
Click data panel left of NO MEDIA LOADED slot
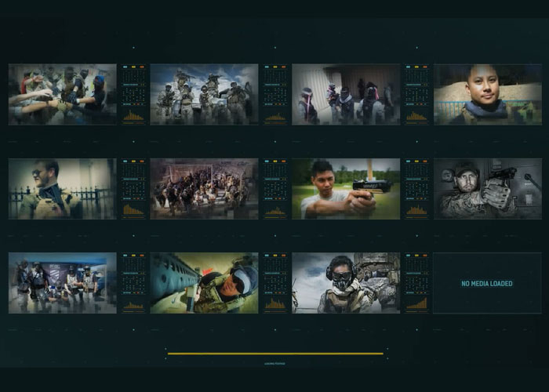(416, 283)
